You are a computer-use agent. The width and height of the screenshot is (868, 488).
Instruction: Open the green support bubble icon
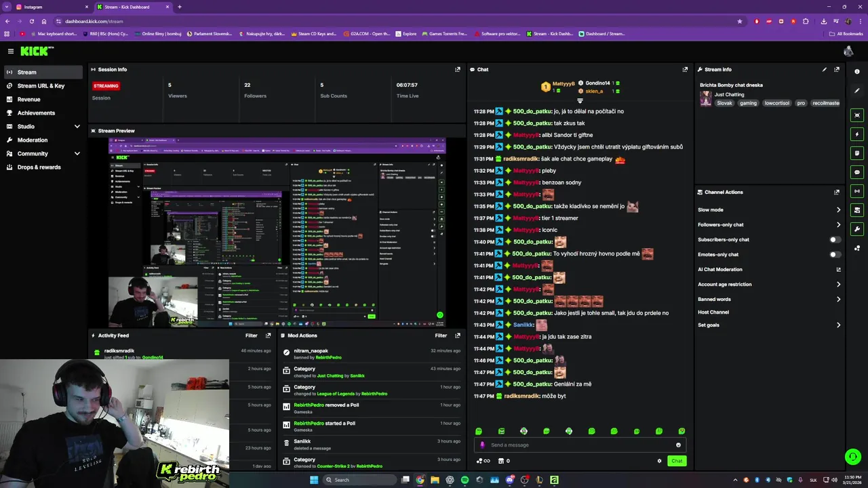click(x=853, y=457)
